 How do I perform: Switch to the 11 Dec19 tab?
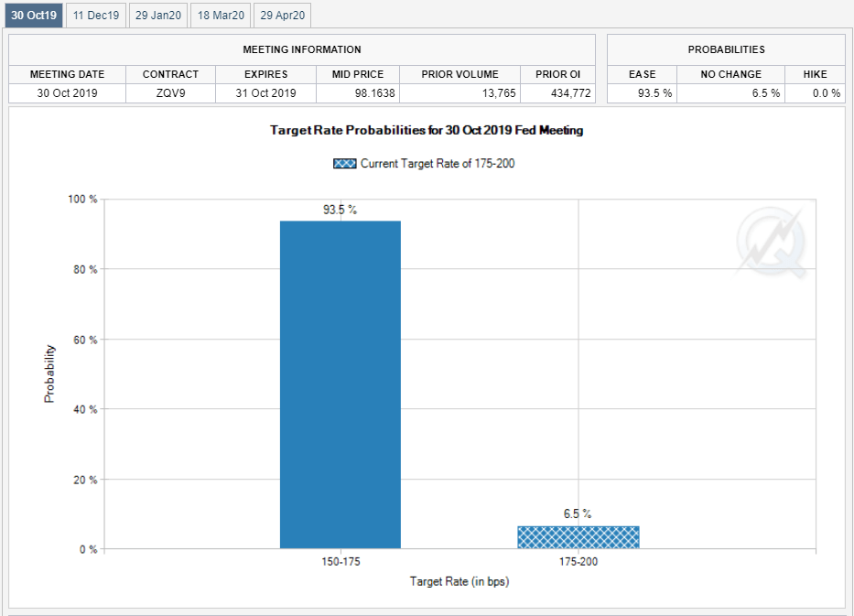(x=96, y=16)
